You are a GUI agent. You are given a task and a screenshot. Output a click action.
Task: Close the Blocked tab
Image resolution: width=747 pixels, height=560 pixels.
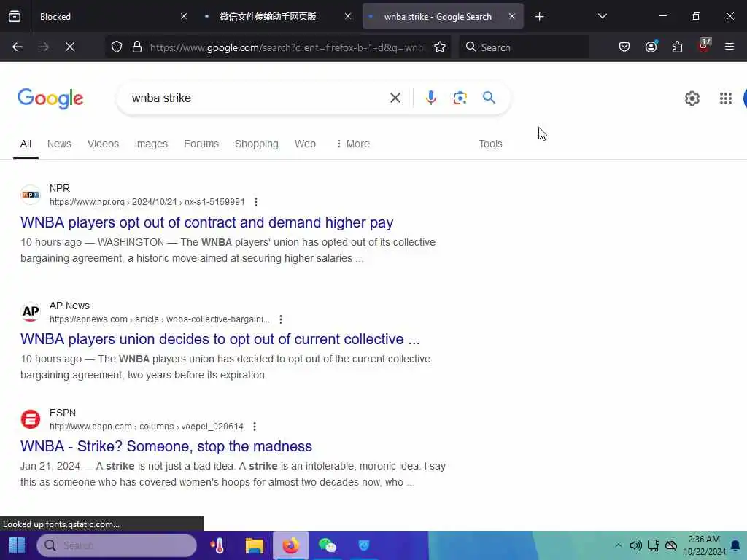coord(184,16)
